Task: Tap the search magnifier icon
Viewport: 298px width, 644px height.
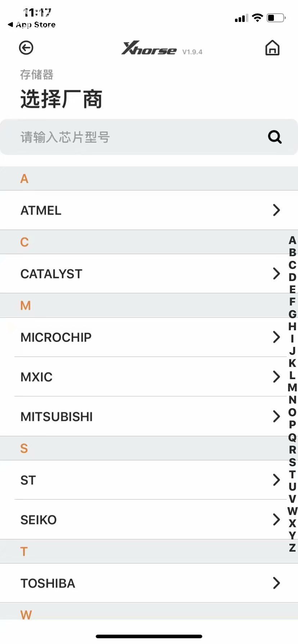Action: pos(275,137)
